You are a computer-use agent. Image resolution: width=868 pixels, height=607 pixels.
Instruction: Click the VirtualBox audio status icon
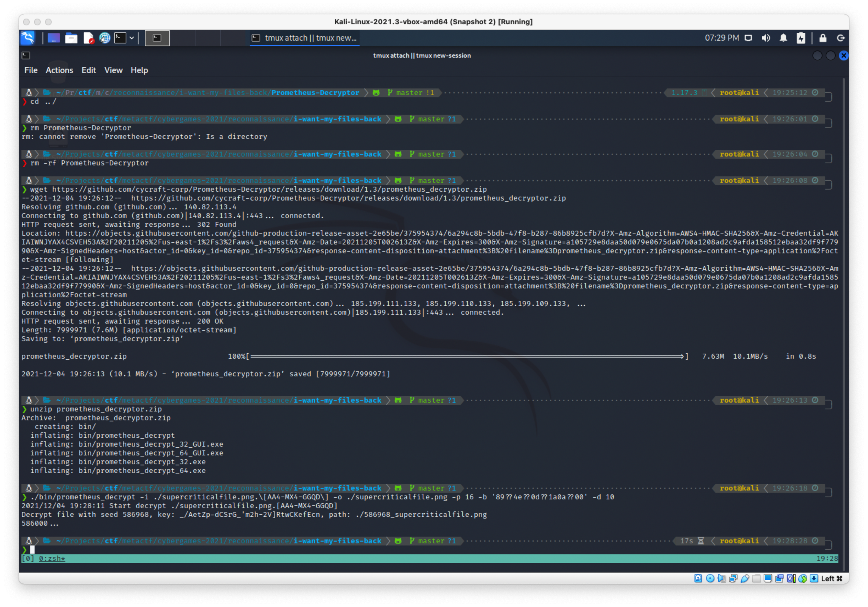(x=721, y=579)
